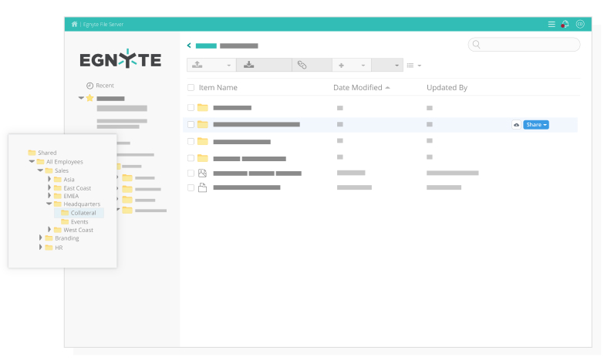Check the box for the first folder row

[x=191, y=108]
